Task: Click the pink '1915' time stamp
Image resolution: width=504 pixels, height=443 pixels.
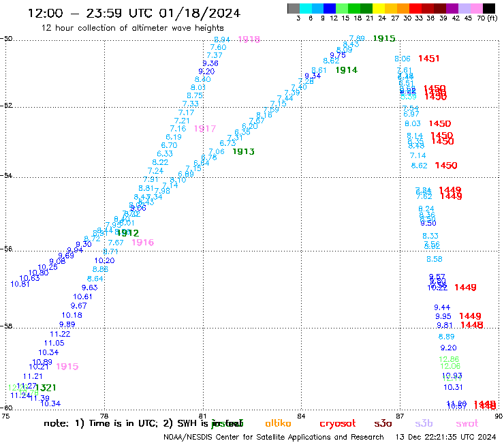Action: pos(67,367)
